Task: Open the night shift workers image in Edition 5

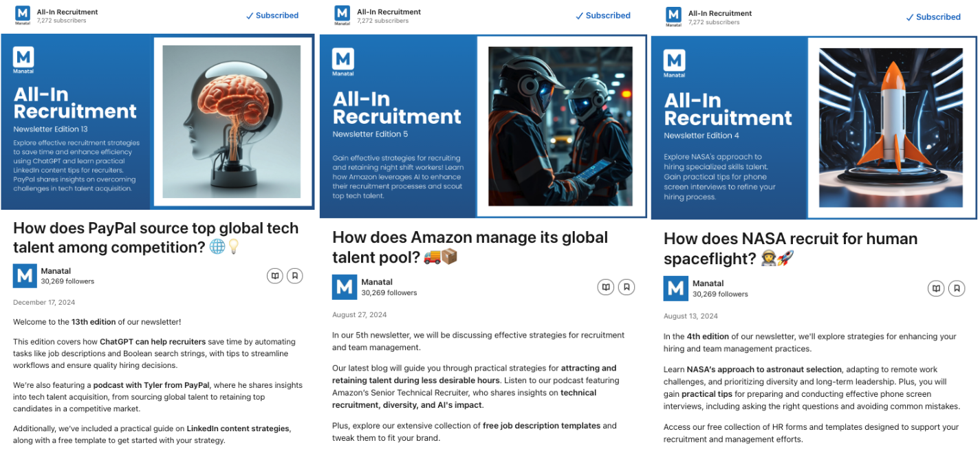Action: click(560, 126)
